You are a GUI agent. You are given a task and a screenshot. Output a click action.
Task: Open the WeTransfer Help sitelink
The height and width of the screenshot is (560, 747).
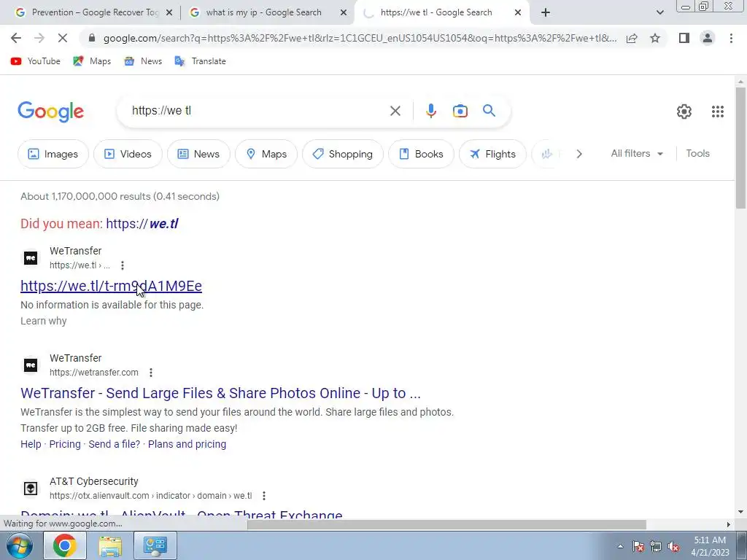pos(31,444)
